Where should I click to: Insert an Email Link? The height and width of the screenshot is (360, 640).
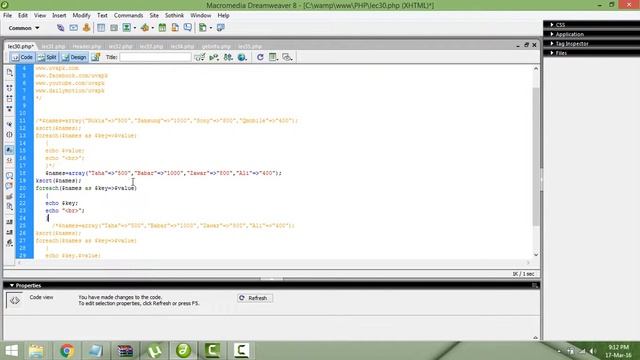pos(73,28)
